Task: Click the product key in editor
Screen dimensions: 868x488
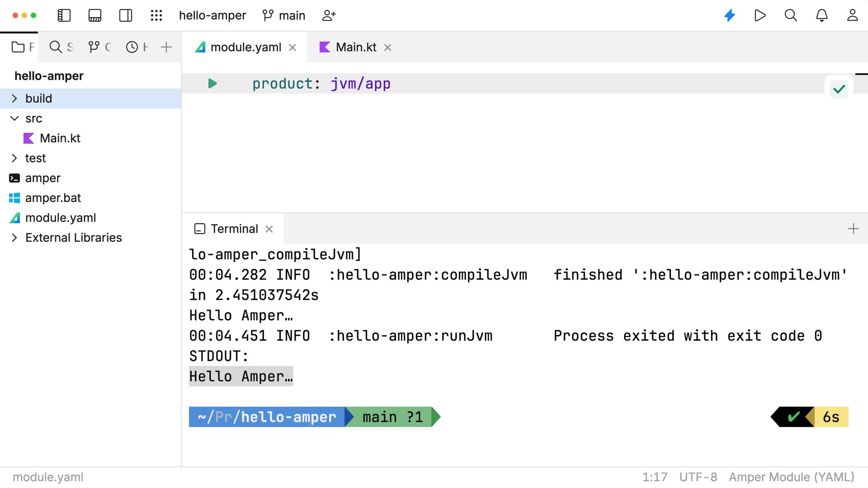Action: point(283,84)
